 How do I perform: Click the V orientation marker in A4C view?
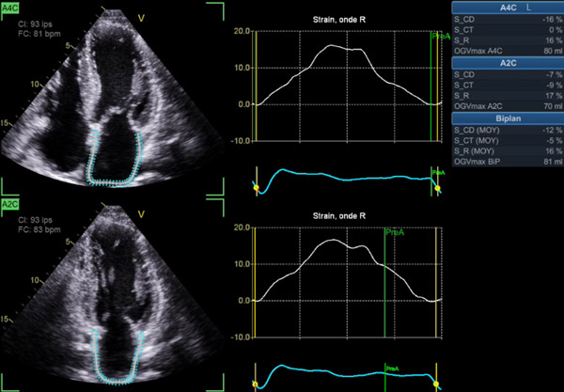(141, 18)
